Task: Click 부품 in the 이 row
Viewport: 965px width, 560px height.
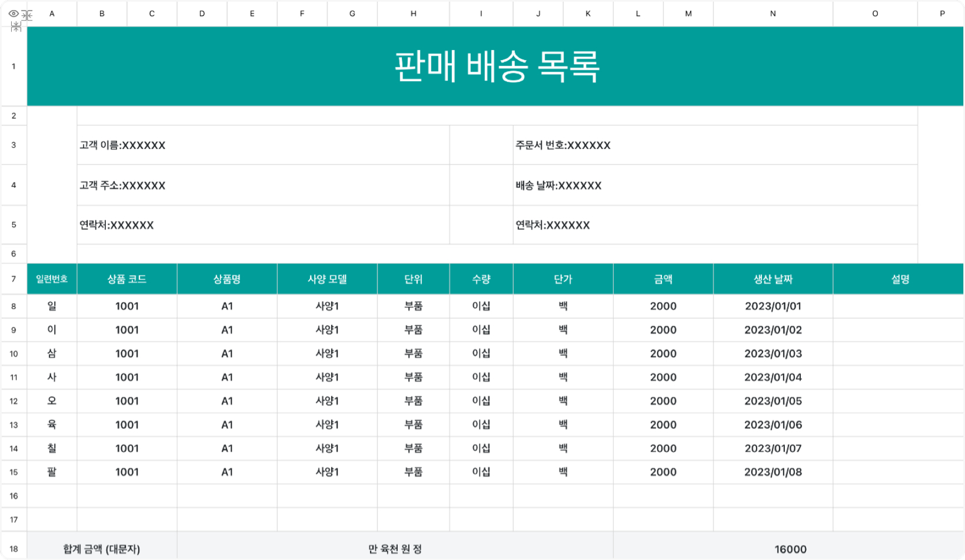Action: tap(413, 330)
